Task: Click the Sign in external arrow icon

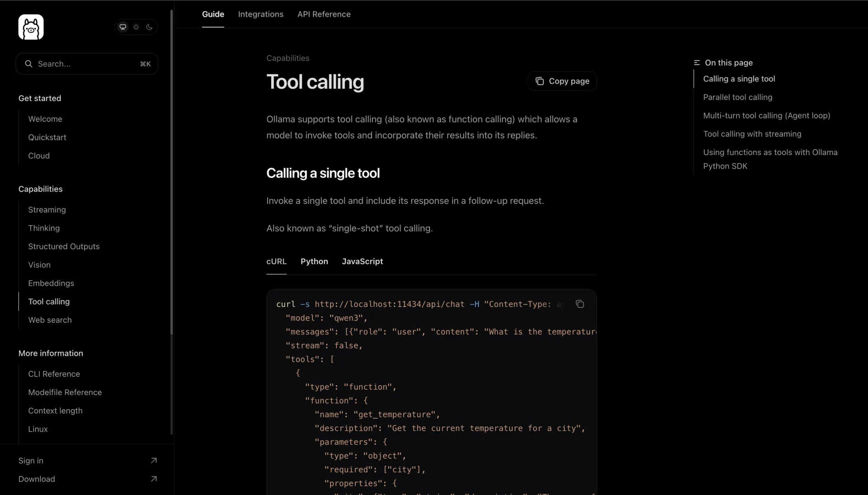Action: coord(154,461)
